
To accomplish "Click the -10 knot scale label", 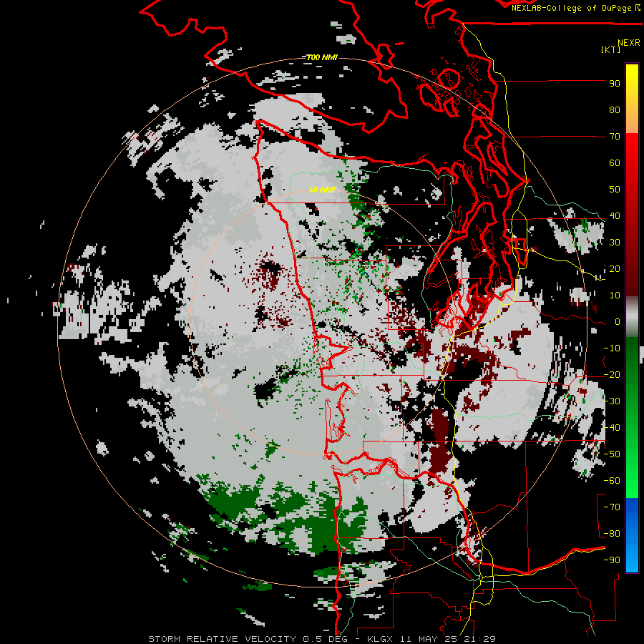I will click(612, 348).
